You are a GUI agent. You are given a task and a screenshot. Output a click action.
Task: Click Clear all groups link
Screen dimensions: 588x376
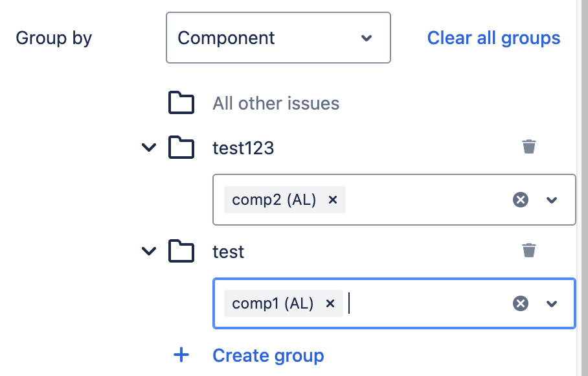[493, 38]
